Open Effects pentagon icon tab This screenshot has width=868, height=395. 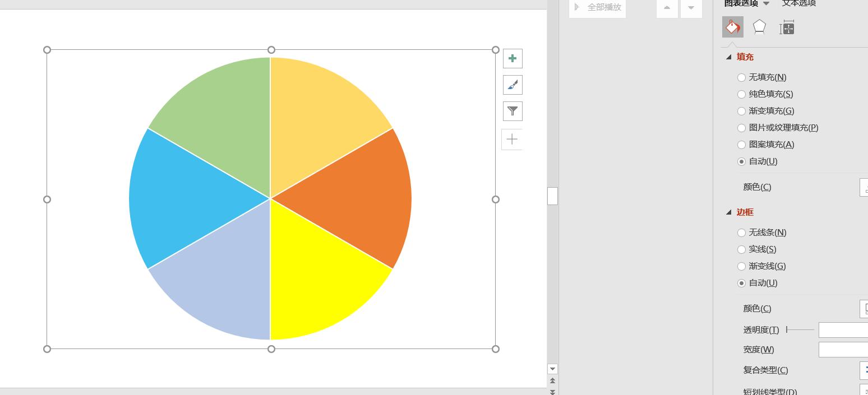point(759,27)
